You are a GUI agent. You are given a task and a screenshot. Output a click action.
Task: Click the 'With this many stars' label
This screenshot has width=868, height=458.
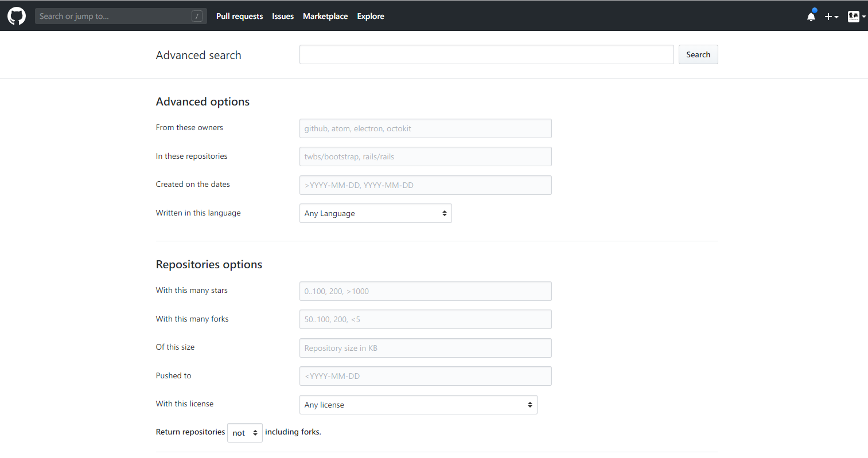192,290
